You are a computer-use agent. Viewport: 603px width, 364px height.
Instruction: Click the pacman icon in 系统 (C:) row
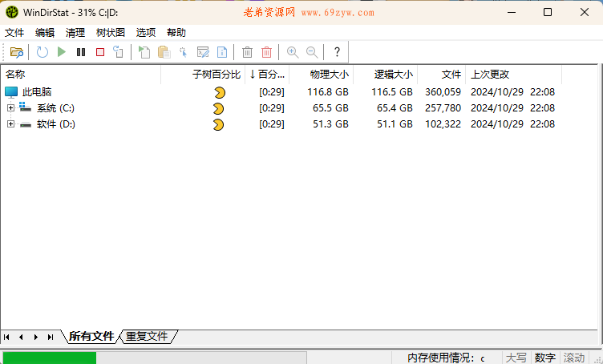[x=218, y=108]
